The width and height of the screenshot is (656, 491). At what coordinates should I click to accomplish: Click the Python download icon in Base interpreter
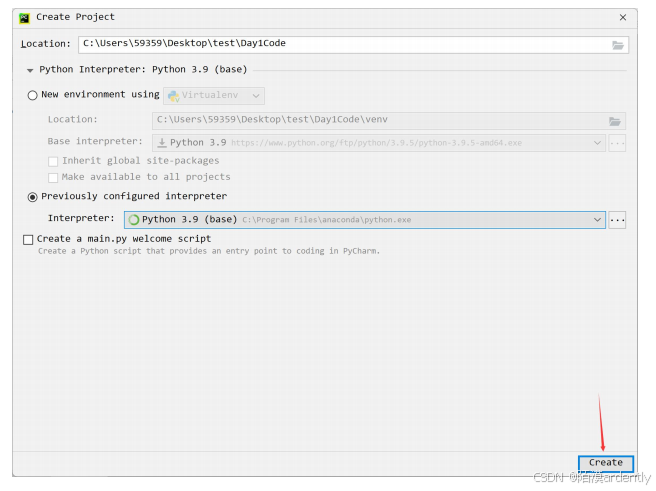pos(162,143)
